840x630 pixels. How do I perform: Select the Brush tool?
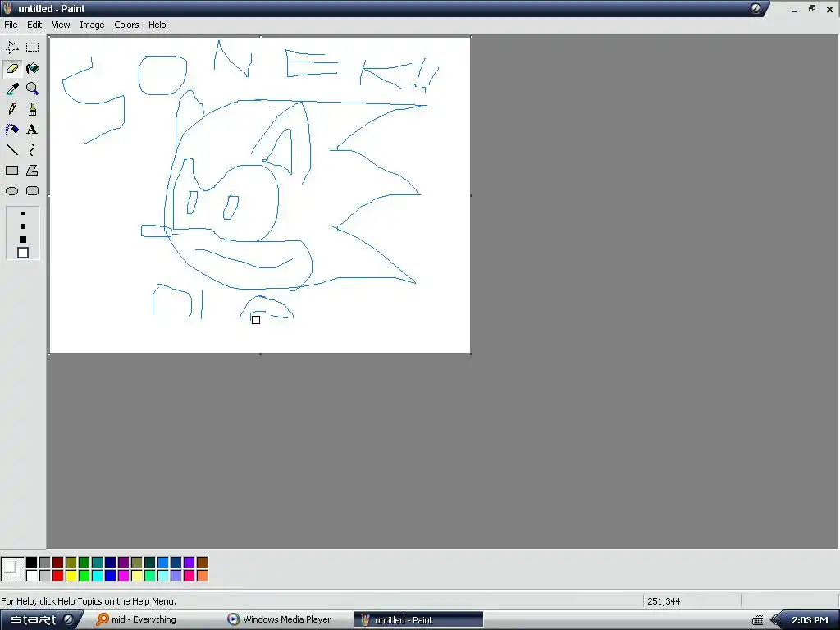pos(33,109)
